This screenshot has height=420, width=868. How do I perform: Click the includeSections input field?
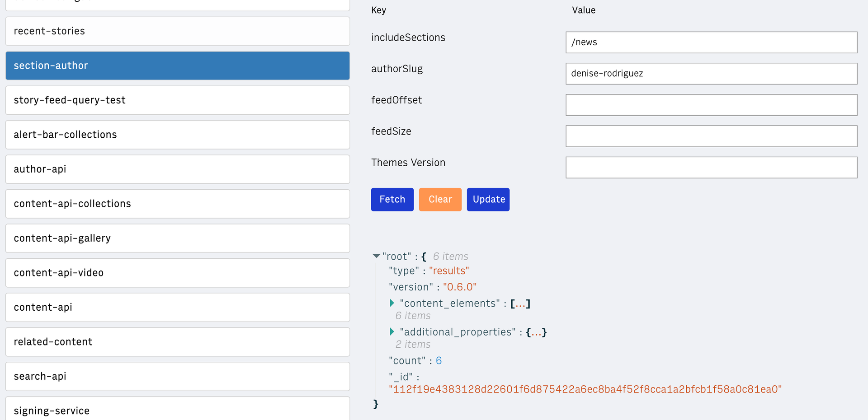click(x=711, y=42)
